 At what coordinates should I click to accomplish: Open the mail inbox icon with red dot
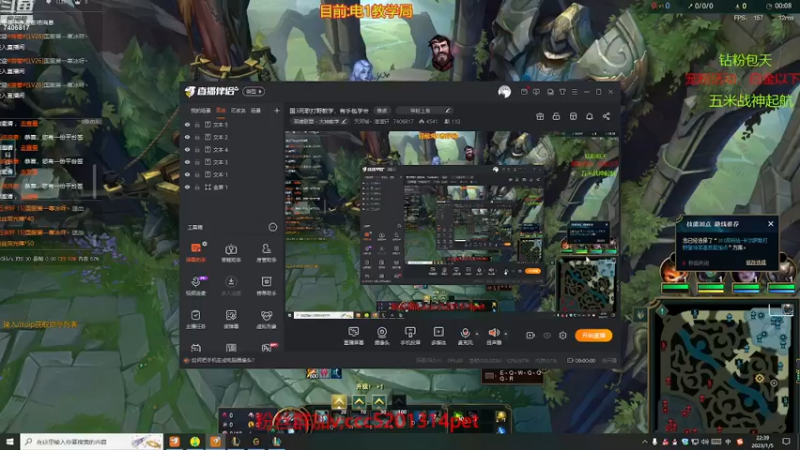pos(524,92)
